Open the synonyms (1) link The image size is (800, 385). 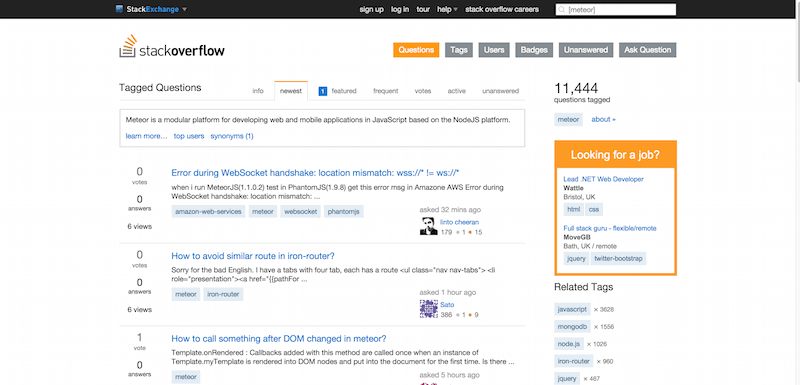pyautogui.click(x=232, y=136)
